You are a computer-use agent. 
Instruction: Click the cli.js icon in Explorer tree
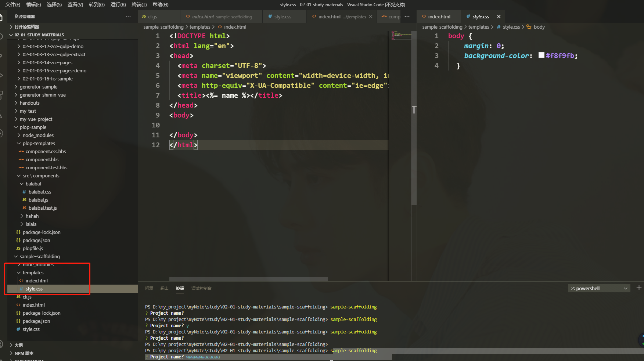(18, 297)
